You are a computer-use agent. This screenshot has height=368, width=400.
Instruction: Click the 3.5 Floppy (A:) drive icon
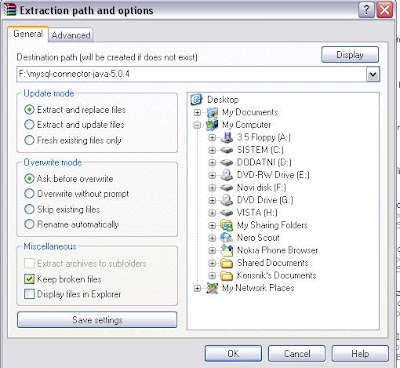click(x=227, y=137)
